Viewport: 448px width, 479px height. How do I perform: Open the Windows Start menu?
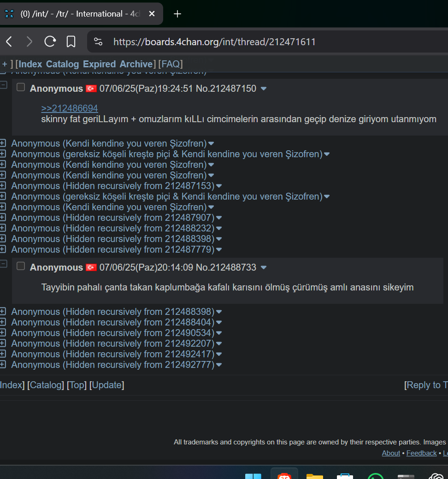tap(253, 476)
